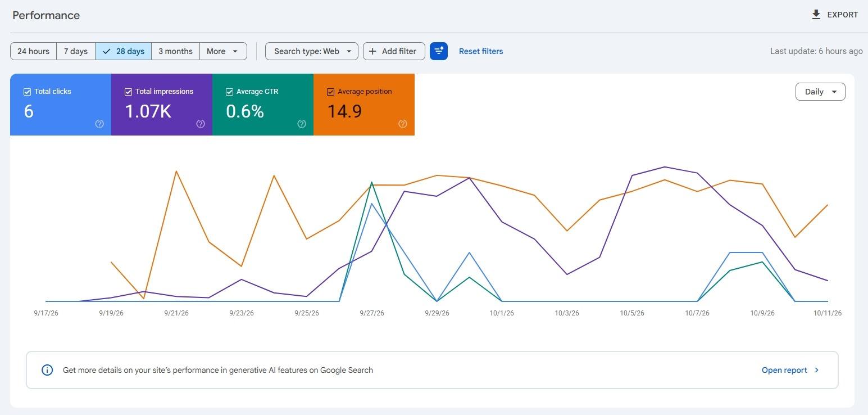Click the Open report link
Viewport: 868px width, 415px height.
[784, 370]
